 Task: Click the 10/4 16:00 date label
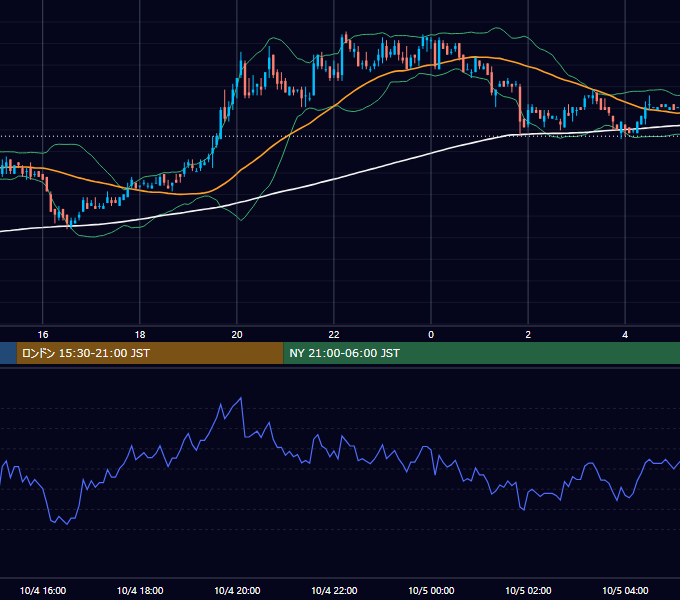click(x=43, y=590)
